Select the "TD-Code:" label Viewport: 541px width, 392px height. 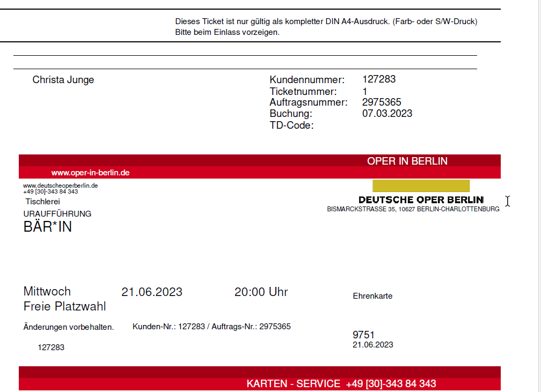291,125
